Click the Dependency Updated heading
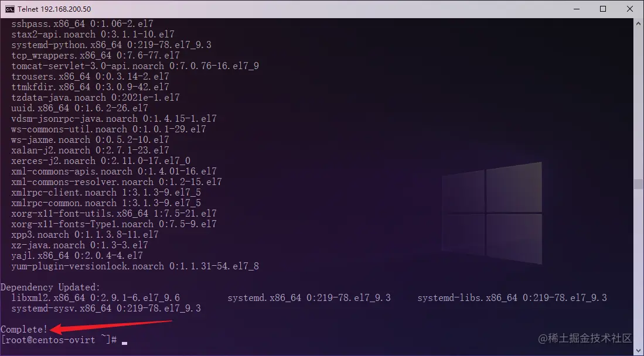 click(49, 287)
